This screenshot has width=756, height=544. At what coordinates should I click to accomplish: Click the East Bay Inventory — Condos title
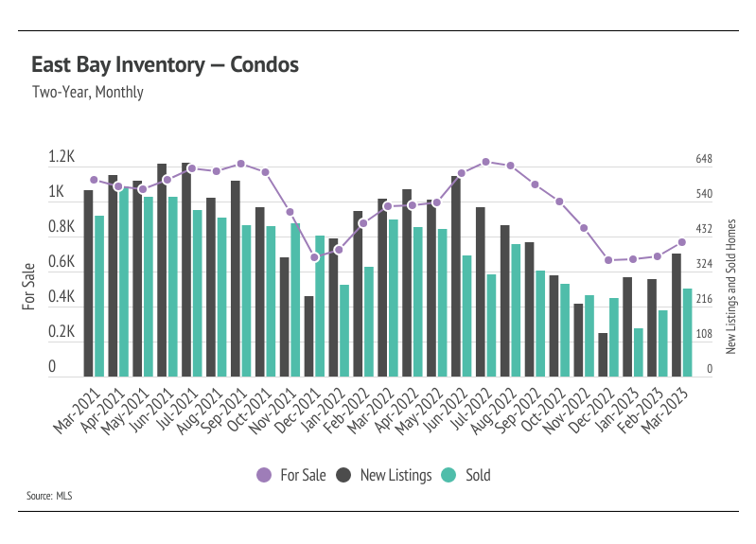point(165,64)
